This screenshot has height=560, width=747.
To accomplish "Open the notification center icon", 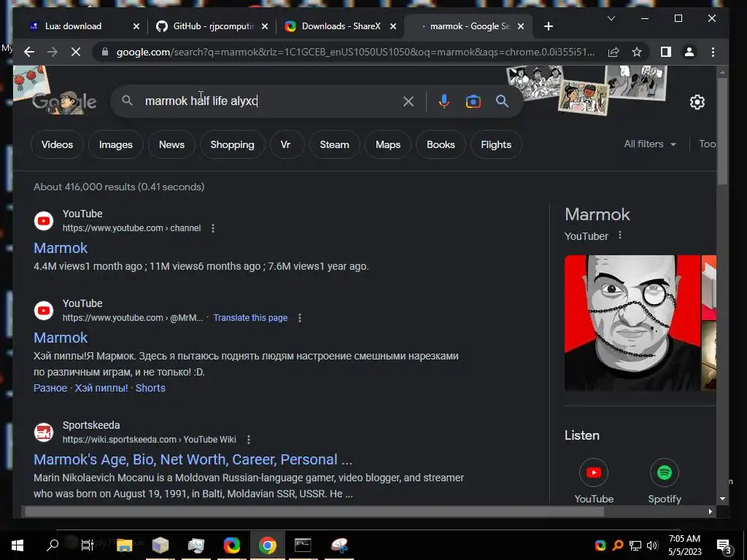I will pos(724,545).
